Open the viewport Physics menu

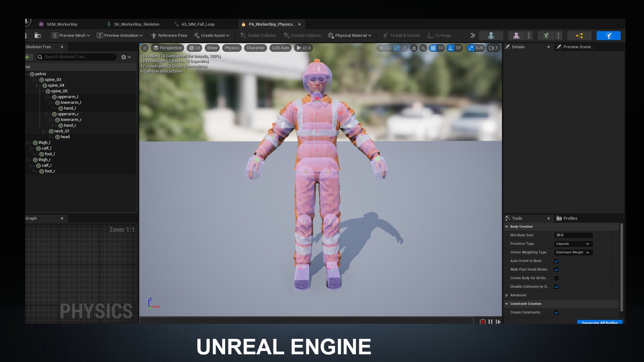232,48
